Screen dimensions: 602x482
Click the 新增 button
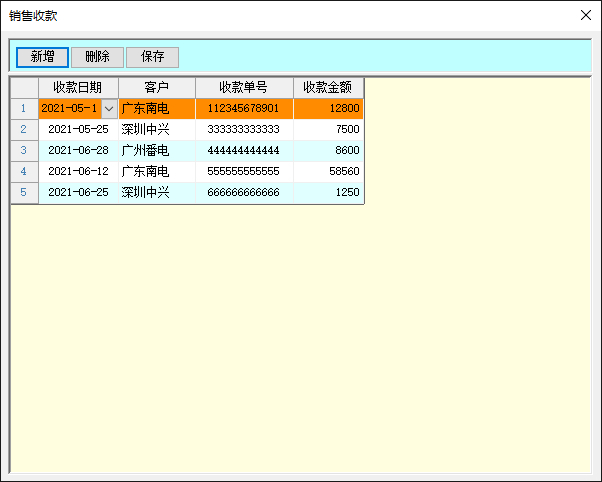(42, 57)
